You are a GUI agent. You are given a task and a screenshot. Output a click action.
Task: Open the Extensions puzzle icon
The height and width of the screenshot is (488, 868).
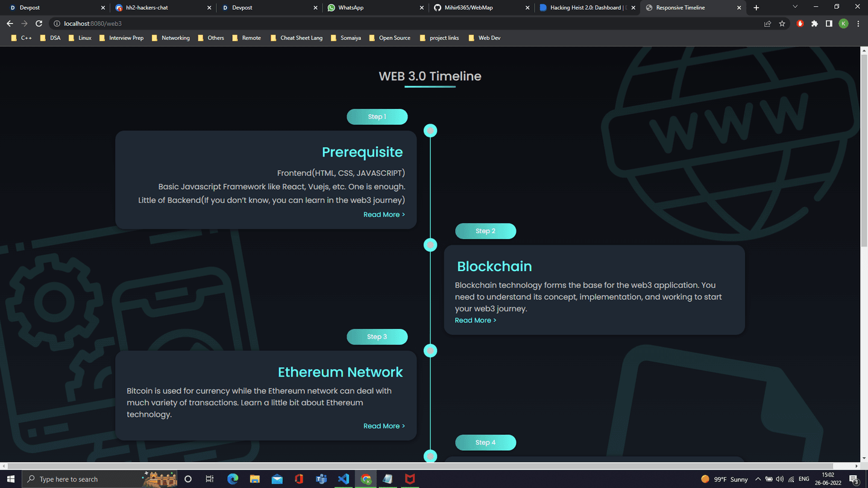(x=814, y=23)
